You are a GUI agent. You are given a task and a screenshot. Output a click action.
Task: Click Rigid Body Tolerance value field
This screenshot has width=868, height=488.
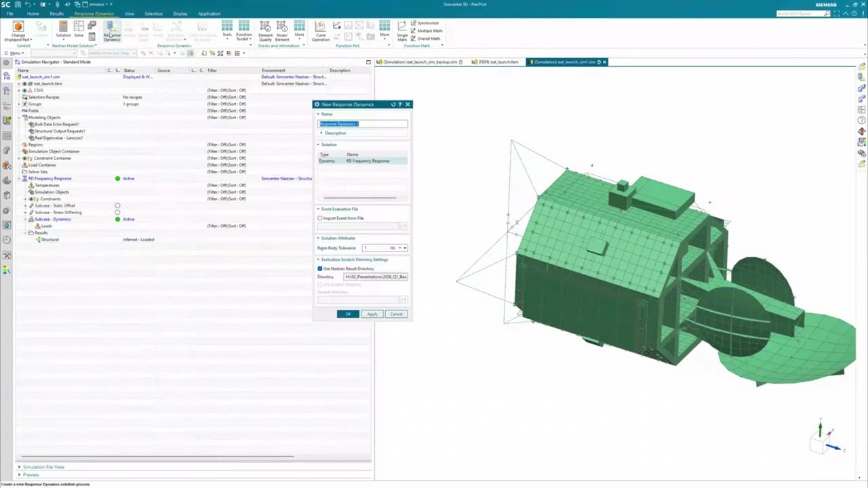[375, 247]
